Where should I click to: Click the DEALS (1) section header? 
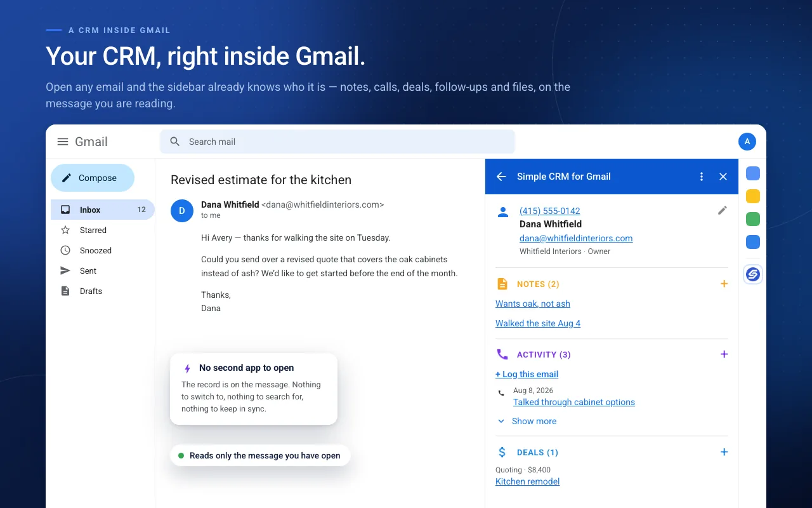click(x=537, y=452)
